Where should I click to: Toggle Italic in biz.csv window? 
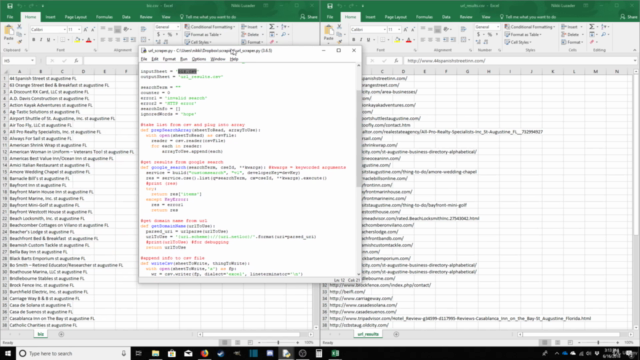[x=41, y=40]
